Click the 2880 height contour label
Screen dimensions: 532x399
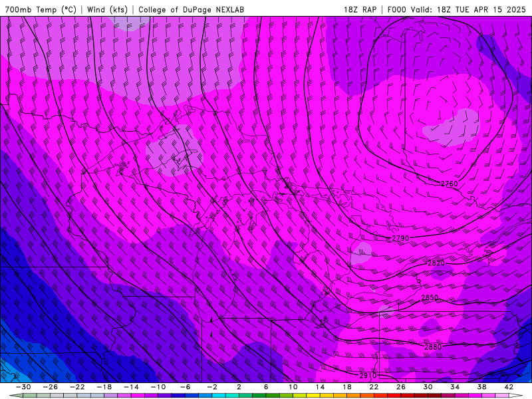pos(433,347)
